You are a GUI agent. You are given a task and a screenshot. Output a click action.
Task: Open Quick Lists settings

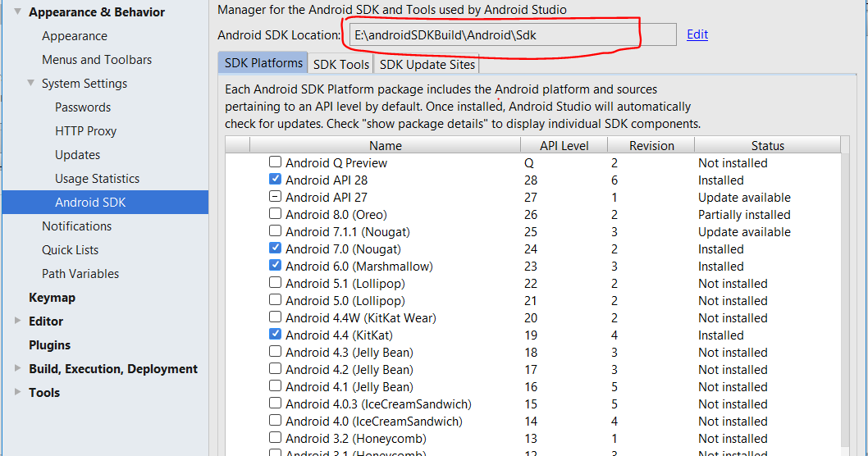click(x=71, y=250)
